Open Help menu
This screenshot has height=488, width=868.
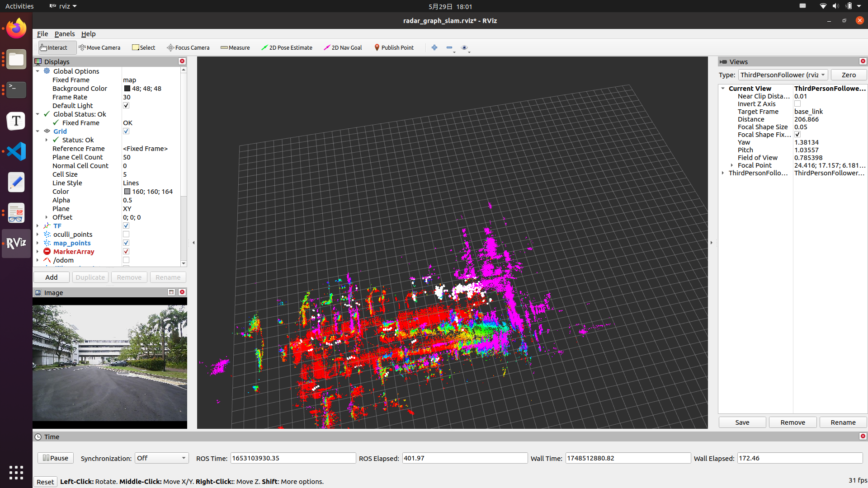[88, 34]
